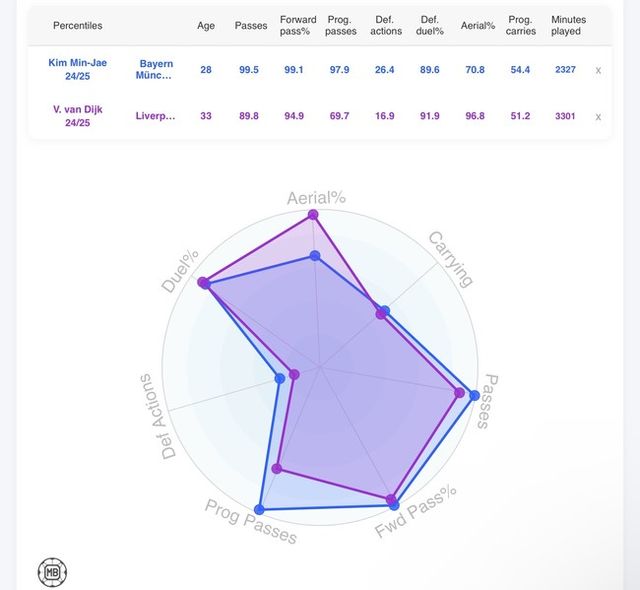Click the Carrying axis label on radar

click(x=450, y=259)
